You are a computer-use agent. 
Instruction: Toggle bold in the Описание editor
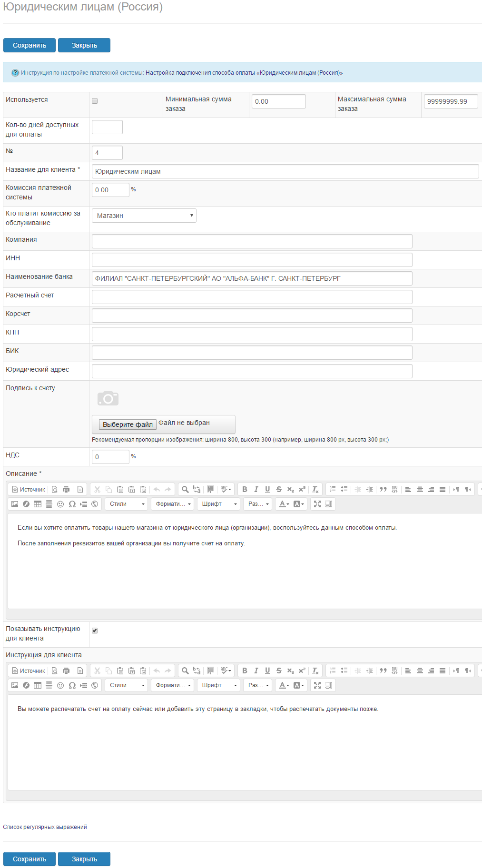pos(245,489)
